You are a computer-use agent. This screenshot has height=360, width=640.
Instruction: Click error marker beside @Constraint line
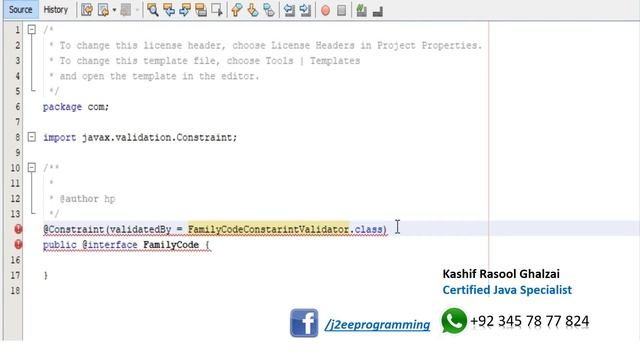click(18, 229)
